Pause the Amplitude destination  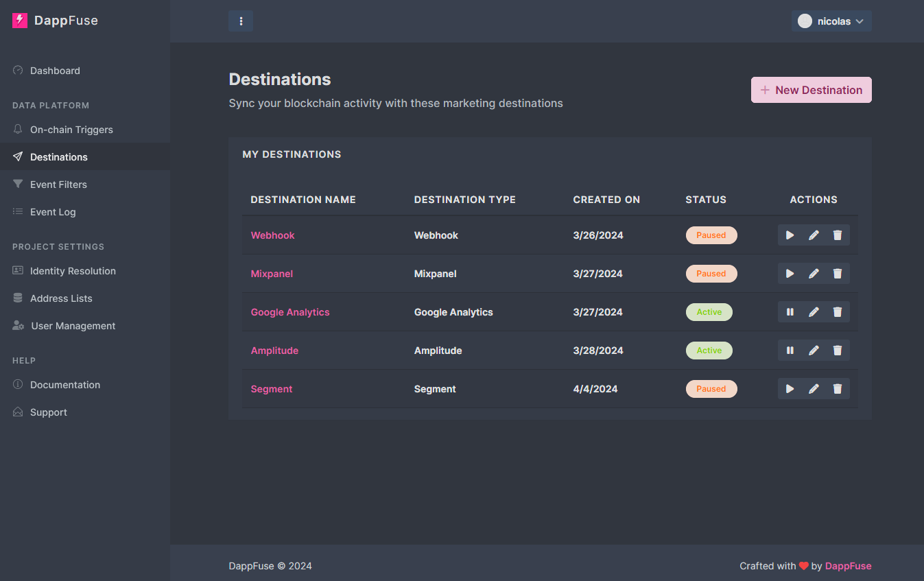pos(790,351)
